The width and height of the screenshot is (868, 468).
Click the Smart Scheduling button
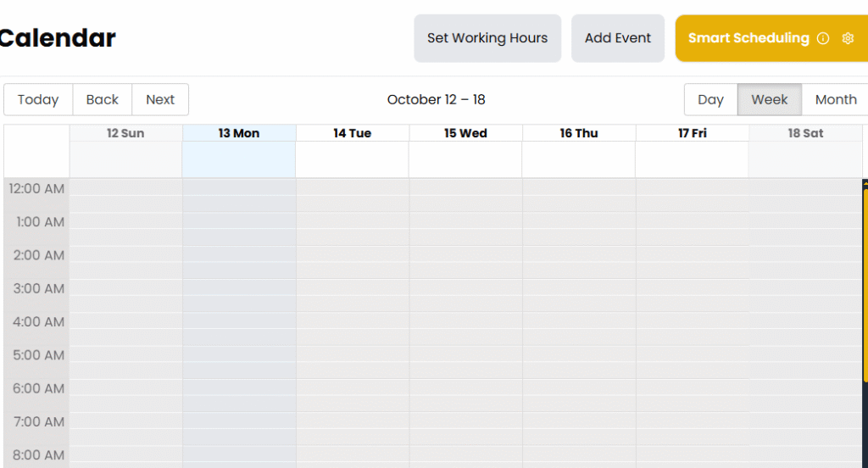[x=748, y=38]
